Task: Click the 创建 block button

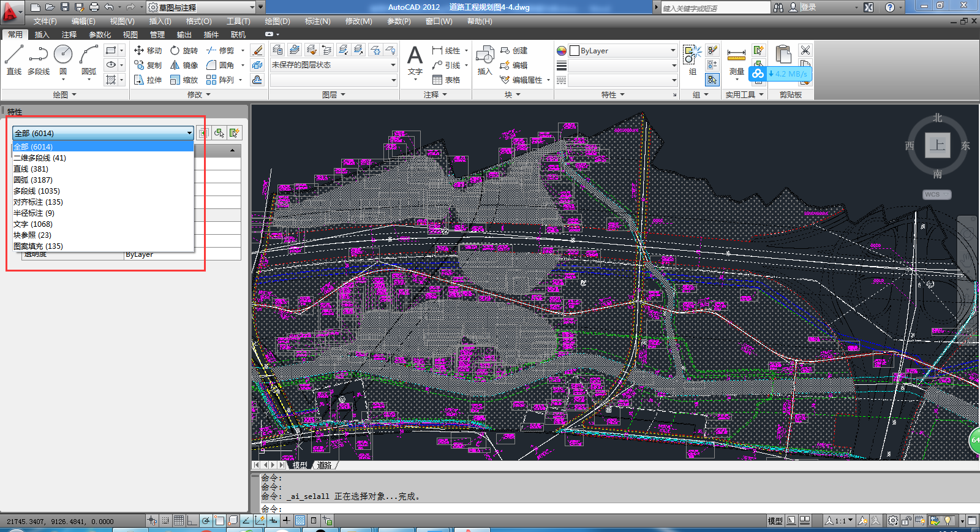Action: [513, 50]
